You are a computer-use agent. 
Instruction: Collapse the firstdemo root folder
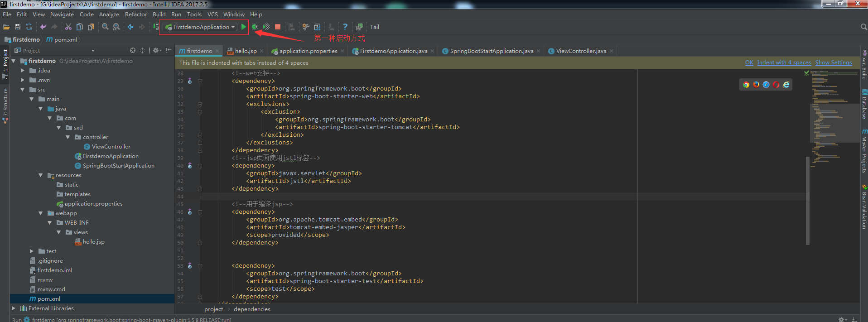14,61
